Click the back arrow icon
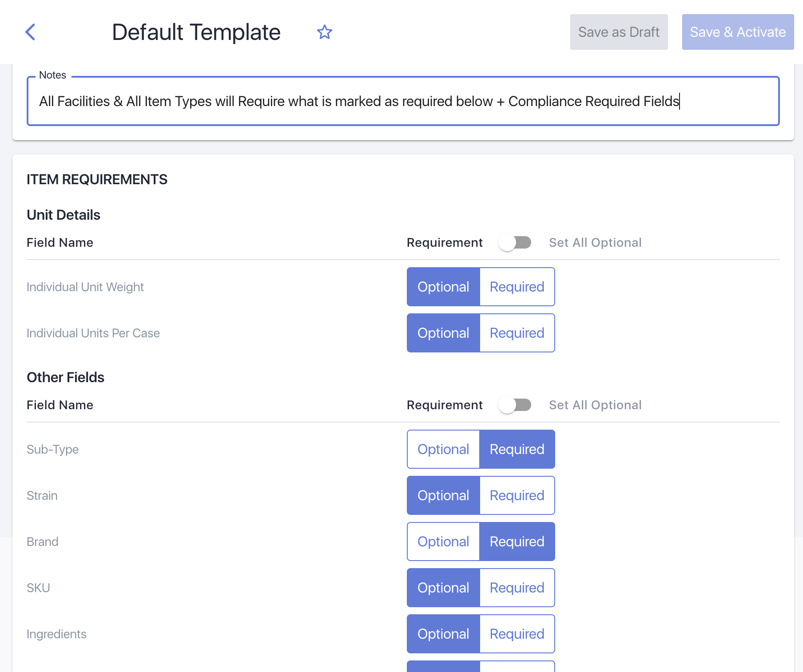The height and width of the screenshot is (672, 803). (x=30, y=32)
